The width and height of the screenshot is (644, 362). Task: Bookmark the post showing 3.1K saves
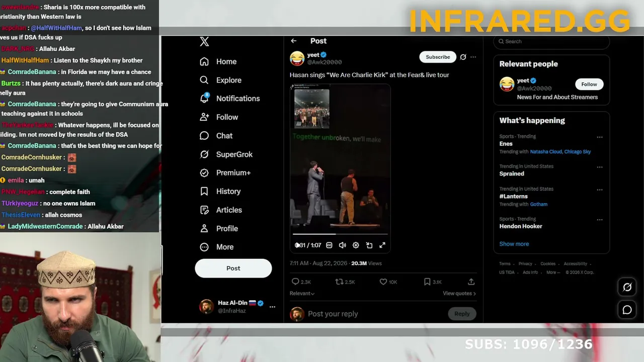(427, 282)
